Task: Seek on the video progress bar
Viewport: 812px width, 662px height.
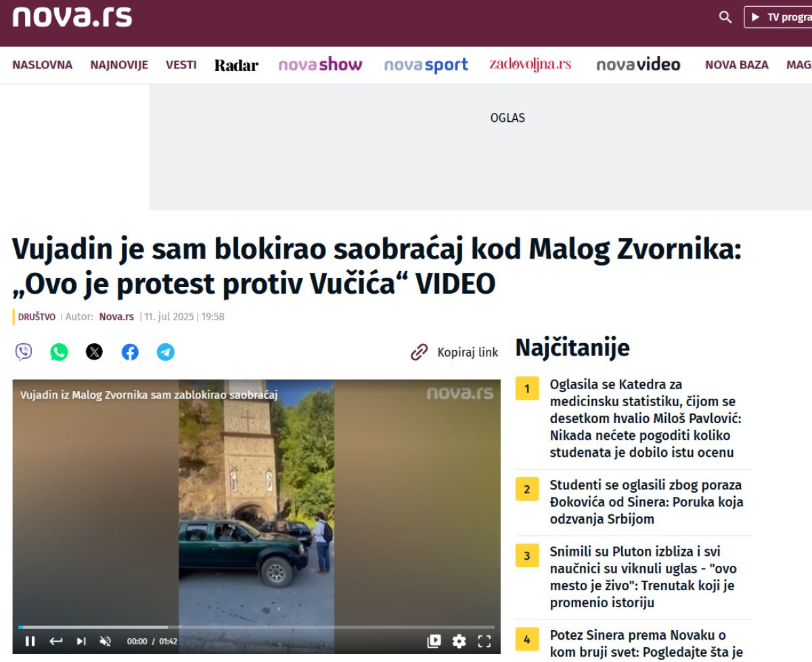Action: coord(256,627)
